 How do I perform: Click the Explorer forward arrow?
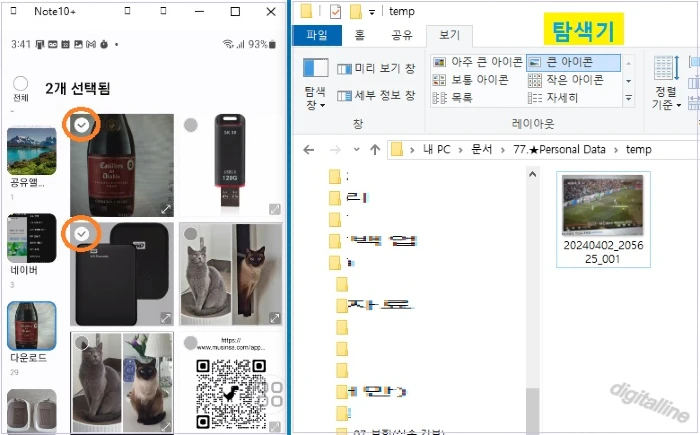coord(335,150)
